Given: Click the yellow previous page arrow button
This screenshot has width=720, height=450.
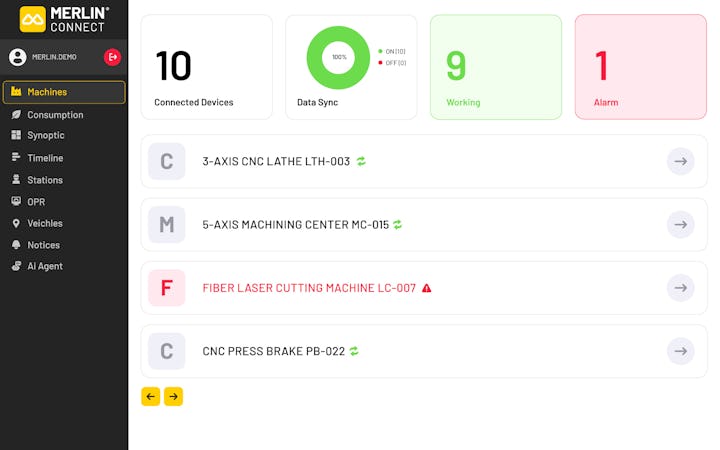Looking at the screenshot, I should pos(151,397).
